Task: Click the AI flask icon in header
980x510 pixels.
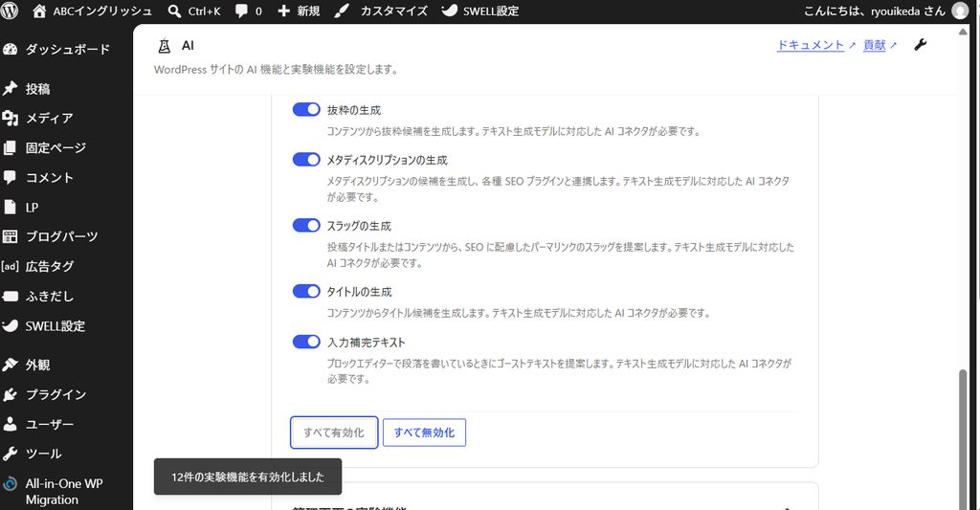Action: click(x=164, y=46)
